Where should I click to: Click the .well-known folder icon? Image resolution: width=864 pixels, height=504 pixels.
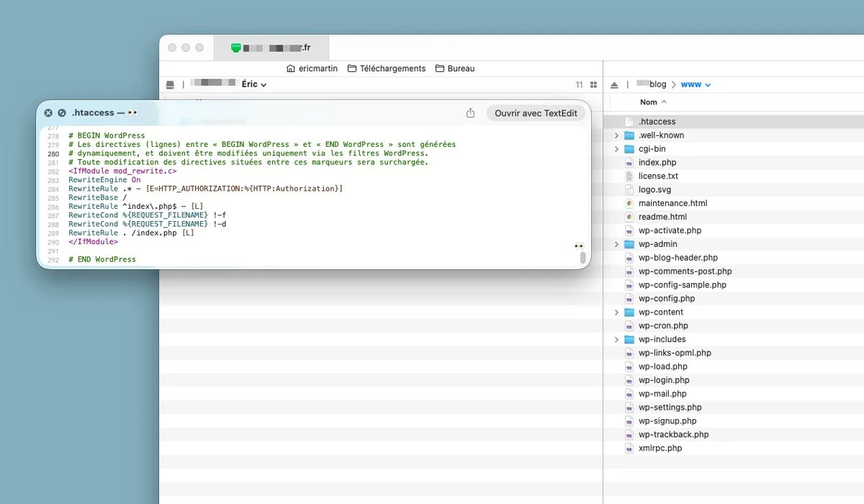point(629,135)
